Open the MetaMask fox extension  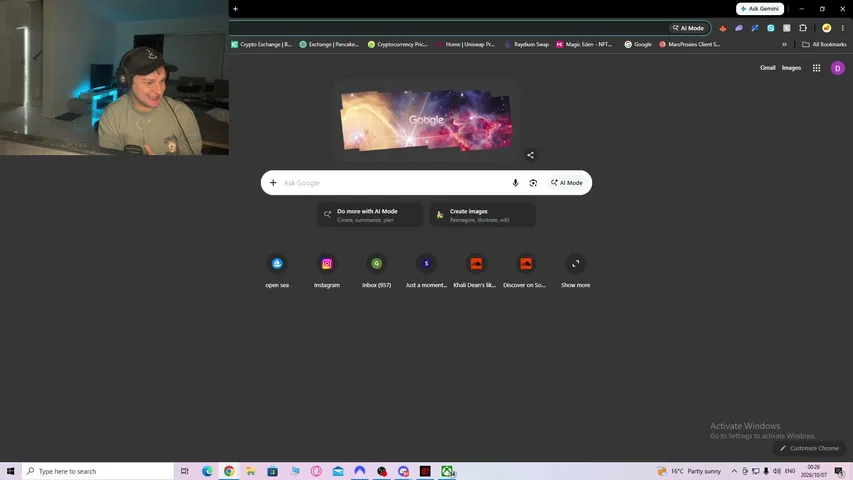click(722, 28)
